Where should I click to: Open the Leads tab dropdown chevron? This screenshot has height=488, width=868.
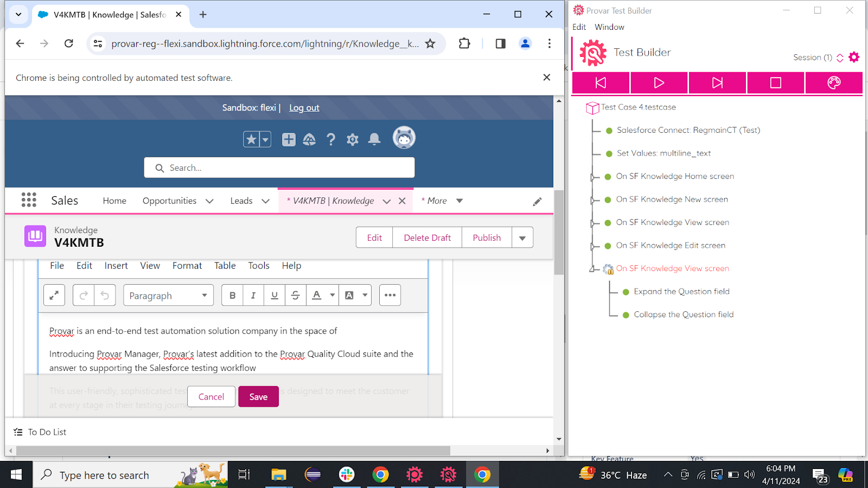[265, 201]
